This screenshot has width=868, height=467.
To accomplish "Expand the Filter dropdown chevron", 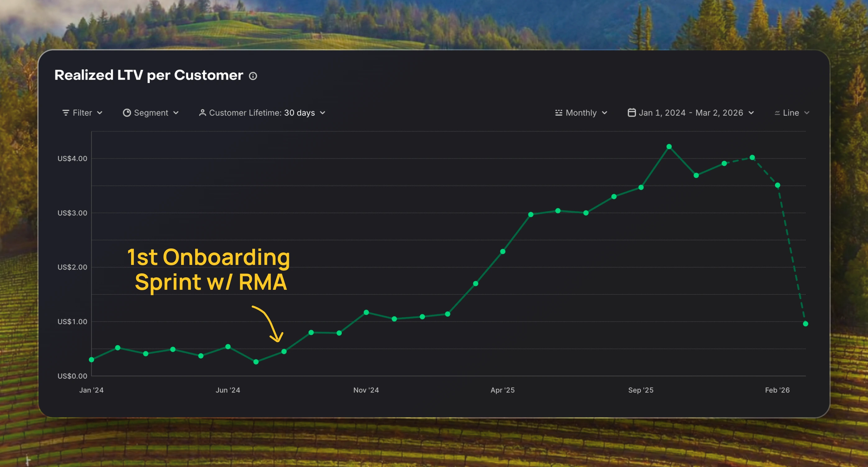I will [x=100, y=113].
